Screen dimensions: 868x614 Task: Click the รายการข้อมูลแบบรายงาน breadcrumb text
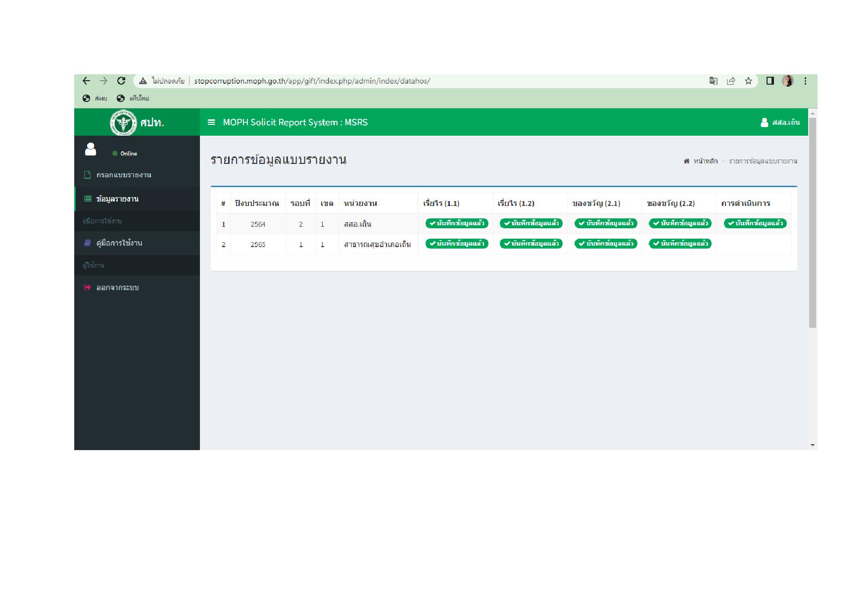tap(763, 161)
